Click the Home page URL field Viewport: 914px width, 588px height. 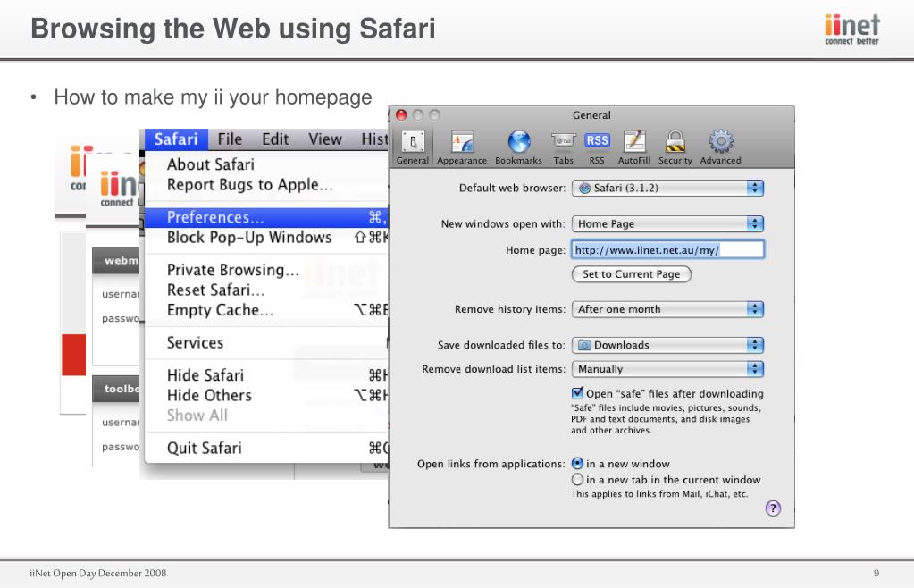tap(667, 250)
